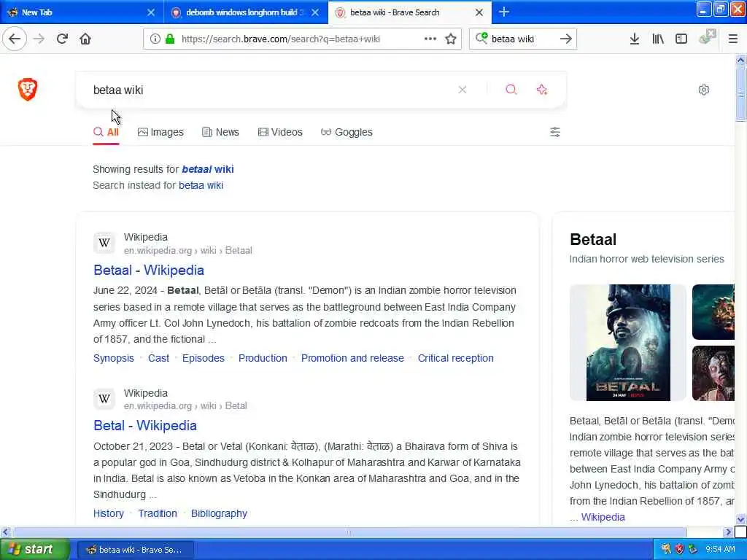Open the Production section link

click(263, 358)
